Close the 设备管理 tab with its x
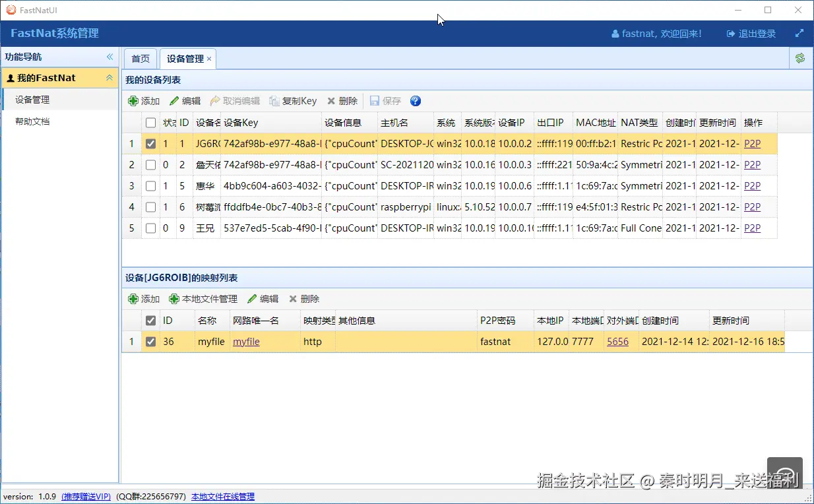814x504 pixels. pos(209,58)
